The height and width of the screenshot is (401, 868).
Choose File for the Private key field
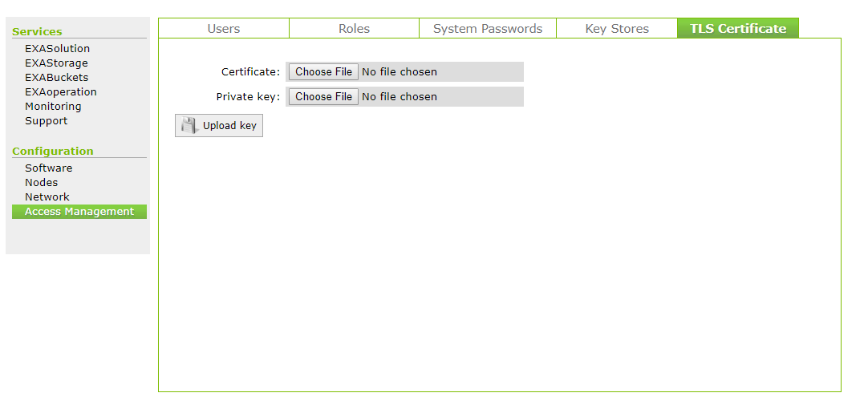click(323, 96)
